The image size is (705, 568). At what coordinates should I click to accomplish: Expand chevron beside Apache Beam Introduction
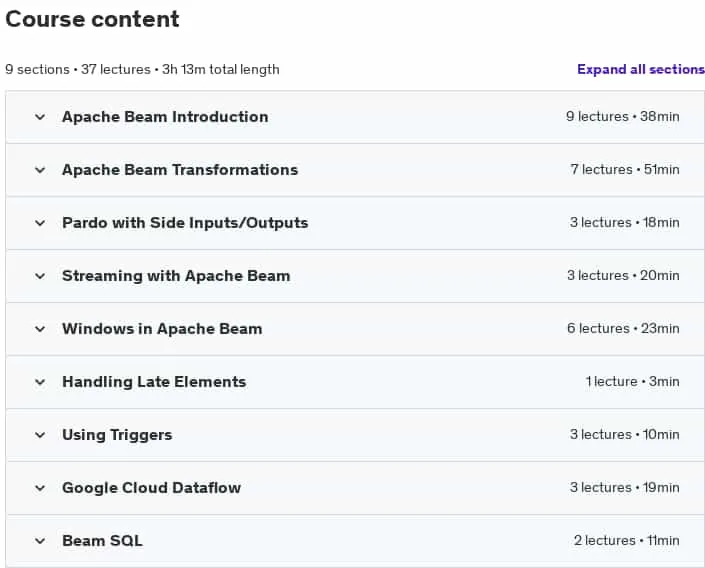click(40, 117)
